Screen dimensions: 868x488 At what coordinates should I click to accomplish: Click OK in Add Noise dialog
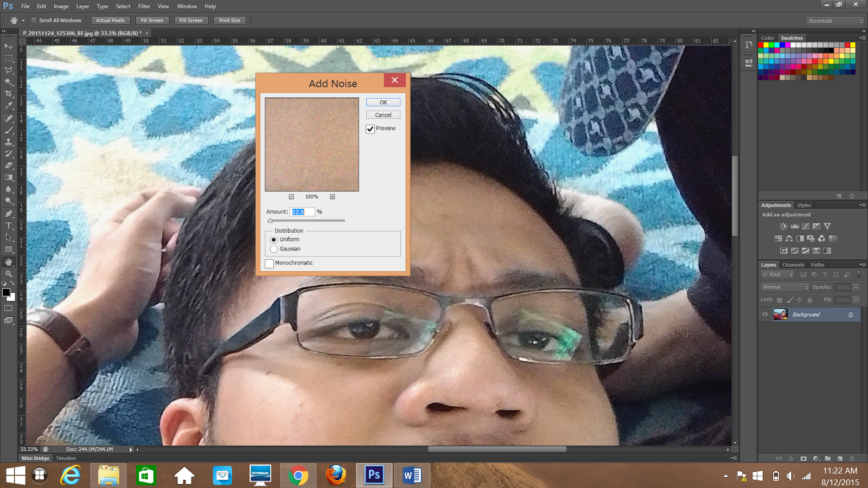[x=383, y=102]
